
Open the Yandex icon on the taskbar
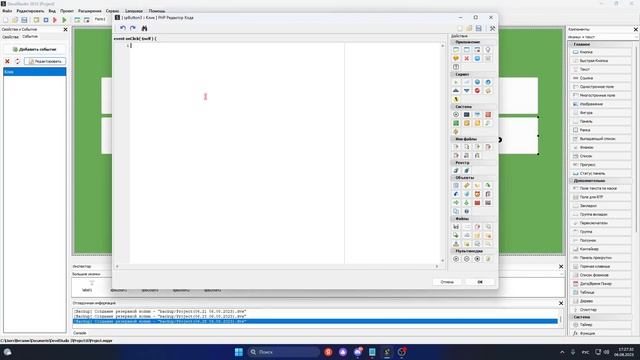[328, 352]
